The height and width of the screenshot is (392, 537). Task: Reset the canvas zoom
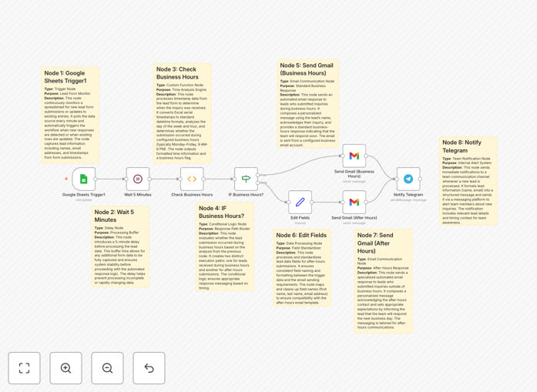[149, 368]
